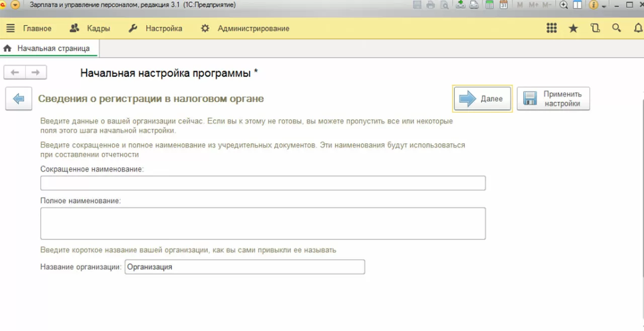Viewport: 644px width, 331px height.
Task: Click the Далее button
Action: coord(482,99)
